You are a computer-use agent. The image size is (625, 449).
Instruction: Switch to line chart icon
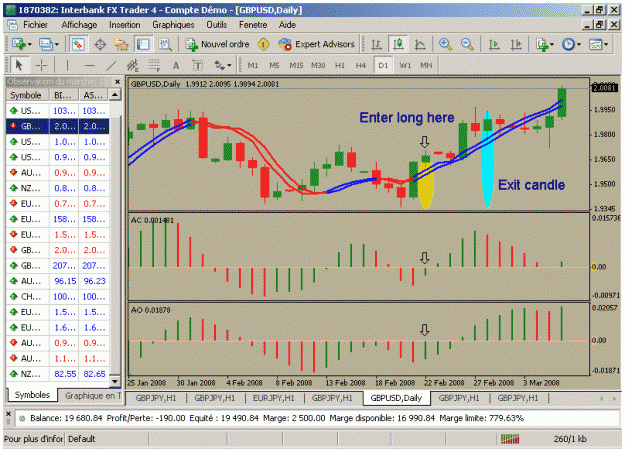(420, 44)
